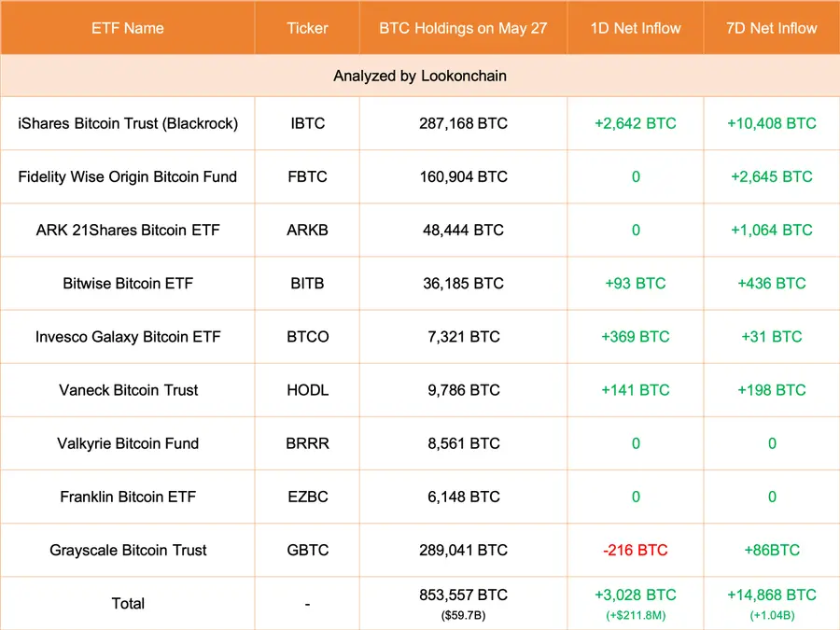Click the Valkyrie Bitcoin Fund name cell

click(128, 443)
